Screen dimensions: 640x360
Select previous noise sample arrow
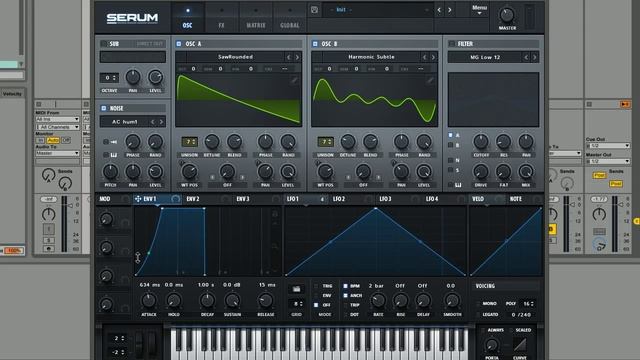coord(153,122)
